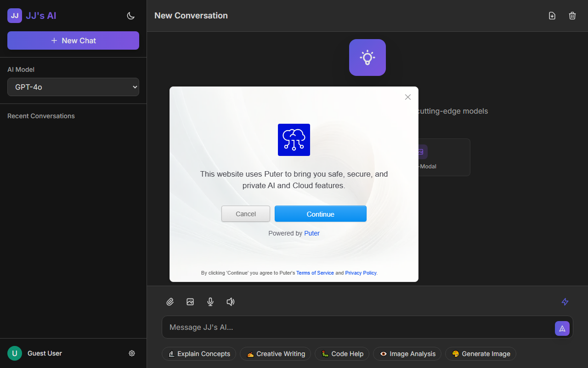Click Continue in the Puter dialog
This screenshot has height=368, width=588.
(x=320, y=213)
